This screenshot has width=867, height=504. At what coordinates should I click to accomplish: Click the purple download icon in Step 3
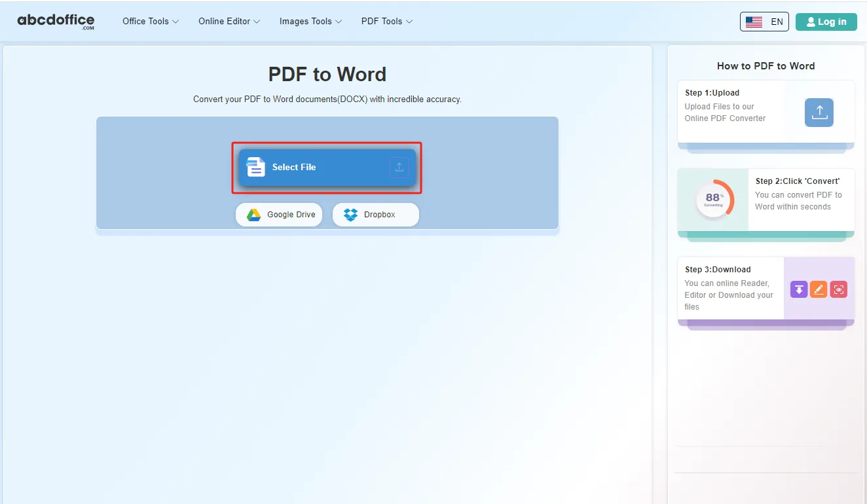(x=799, y=289)
